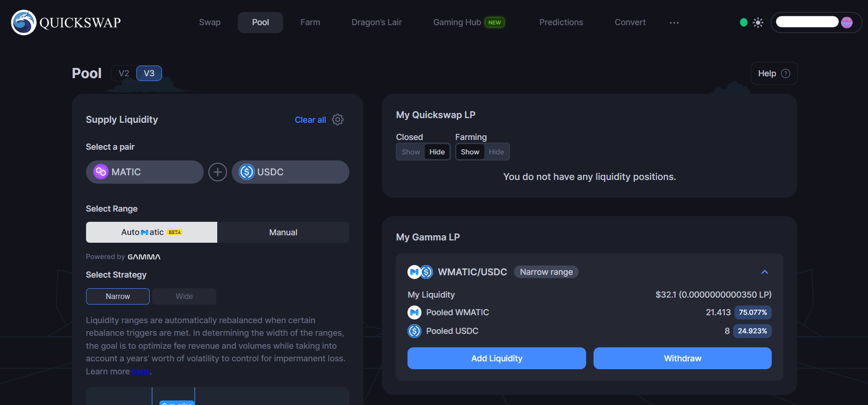The image size is (868, 405).
Task: Open the USDC token selector
Action: (x=290, y=172)
